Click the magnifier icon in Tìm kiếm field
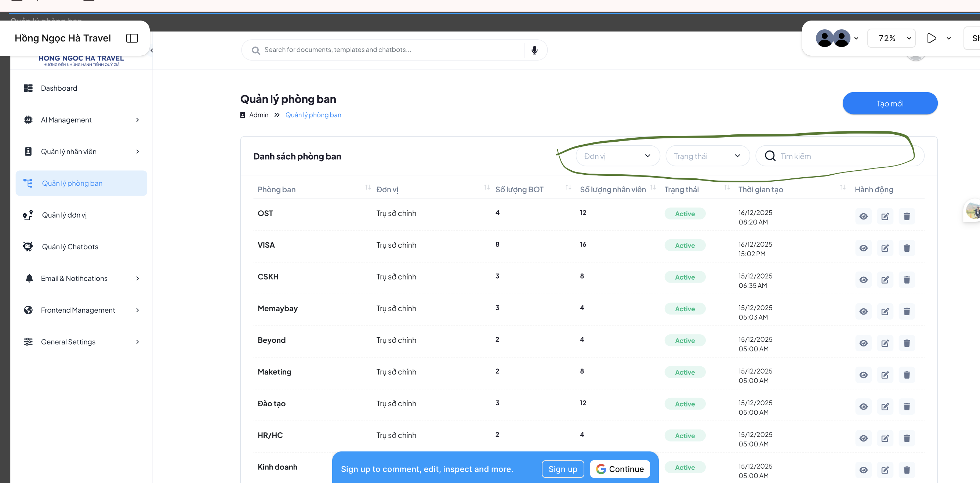Screen dimensions: 980x483 [x=770, y=156]
